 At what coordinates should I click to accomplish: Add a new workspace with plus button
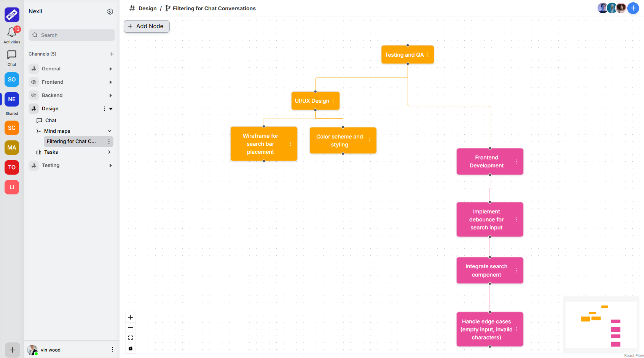(12, 350)
